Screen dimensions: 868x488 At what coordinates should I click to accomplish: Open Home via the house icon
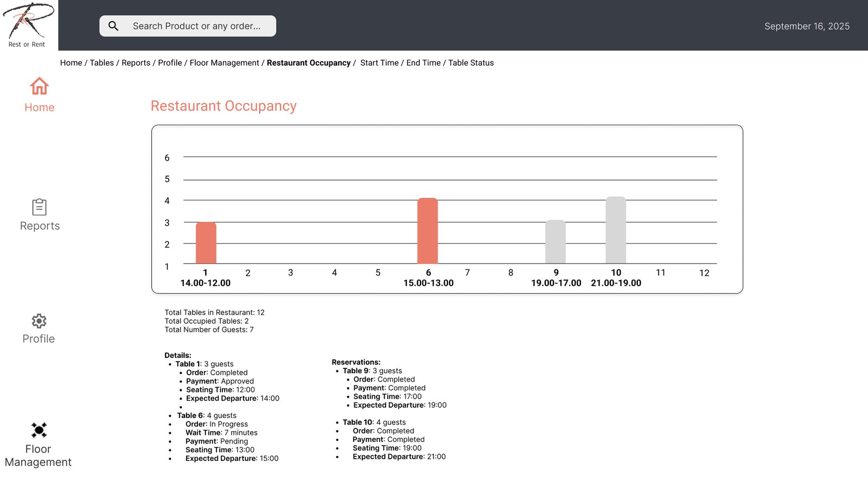pyautogui.click(x=39, y=86)
